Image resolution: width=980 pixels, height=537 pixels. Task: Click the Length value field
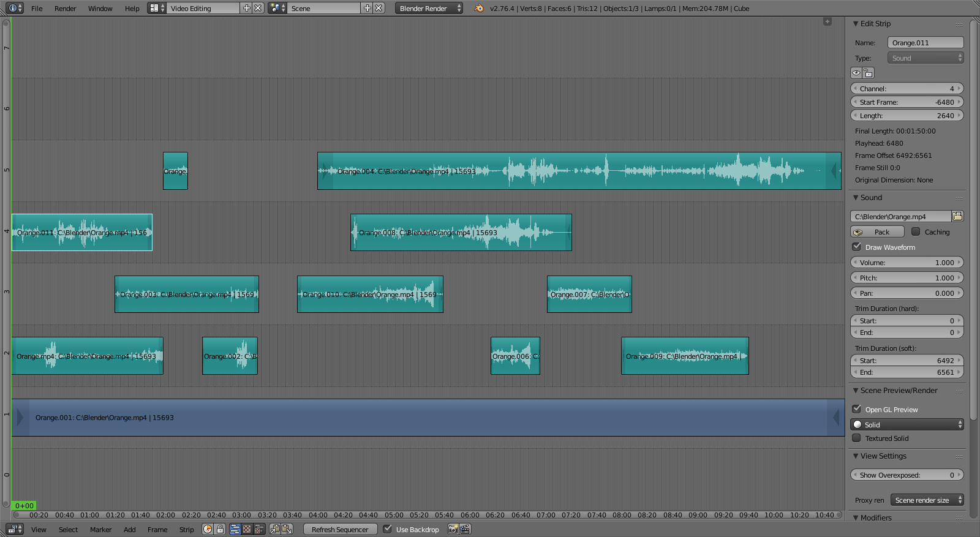907,116
